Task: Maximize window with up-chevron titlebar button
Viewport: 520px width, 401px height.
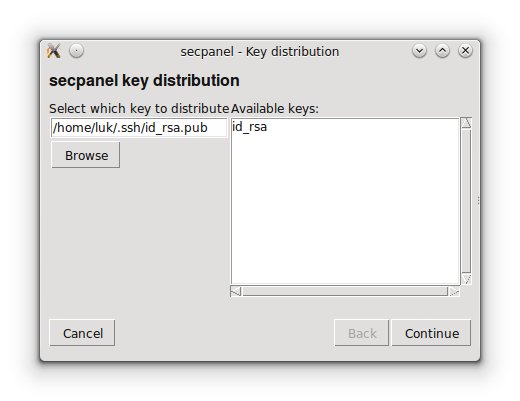Action: (442, 51)
